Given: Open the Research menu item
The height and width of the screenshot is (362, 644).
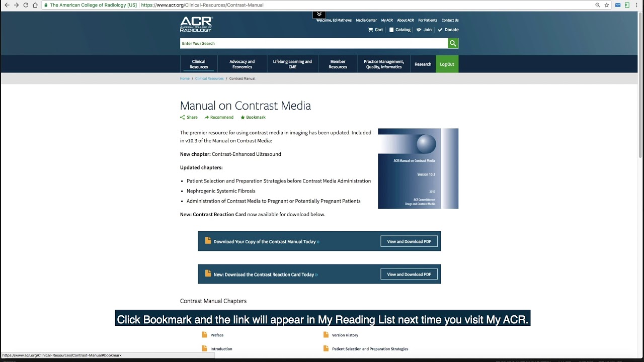Looking at the screenshot, I should pos(423,64).
